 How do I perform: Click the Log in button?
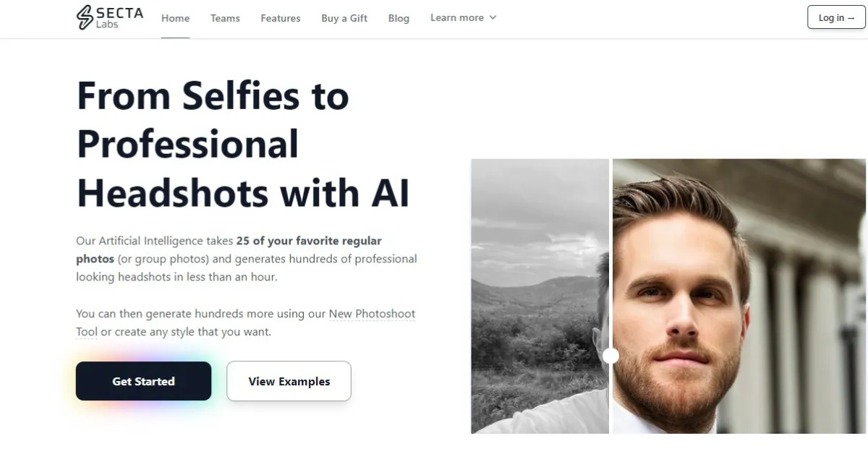pos(836,17)
